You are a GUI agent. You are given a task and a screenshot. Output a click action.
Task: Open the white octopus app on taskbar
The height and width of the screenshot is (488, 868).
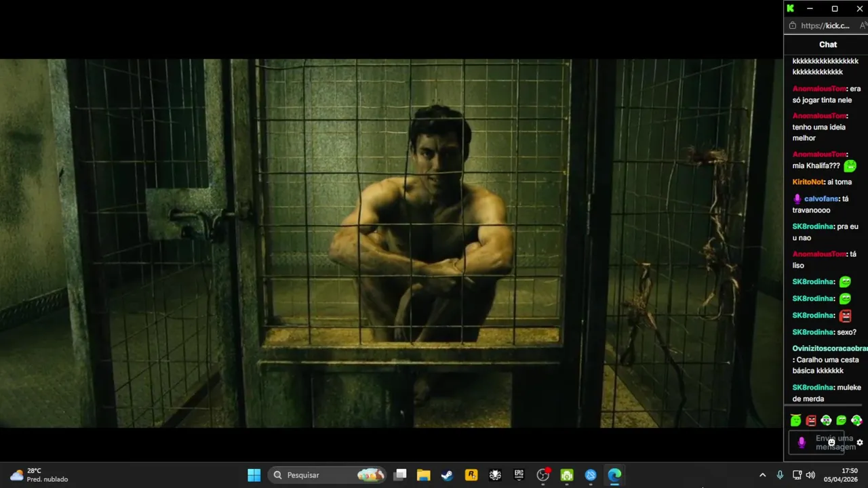pos(495,475)
